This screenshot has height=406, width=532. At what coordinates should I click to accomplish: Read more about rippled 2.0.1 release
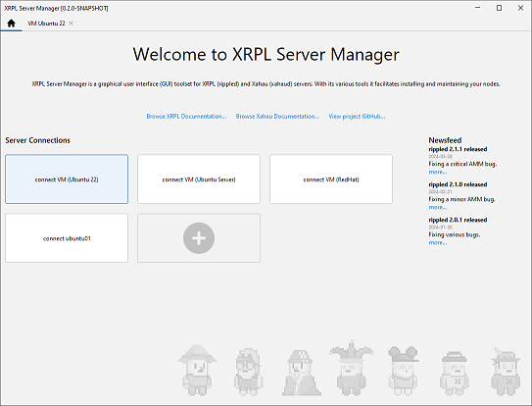[438, 242]
